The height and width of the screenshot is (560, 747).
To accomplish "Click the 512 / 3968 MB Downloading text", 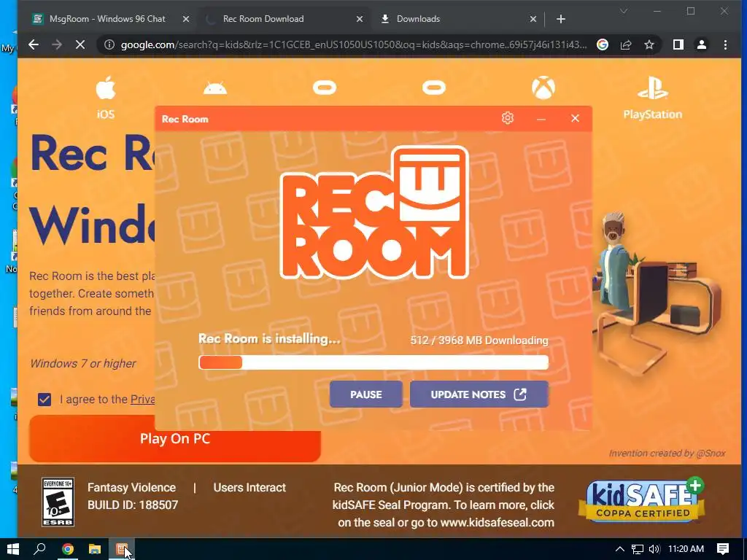I will (479, 341).
